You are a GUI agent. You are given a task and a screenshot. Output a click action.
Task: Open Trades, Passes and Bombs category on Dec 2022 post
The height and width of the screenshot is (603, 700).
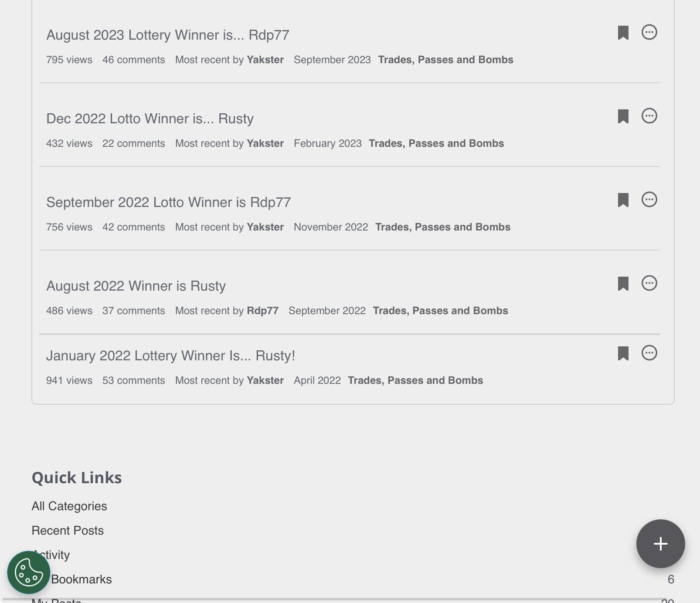[x=436, y=143]
